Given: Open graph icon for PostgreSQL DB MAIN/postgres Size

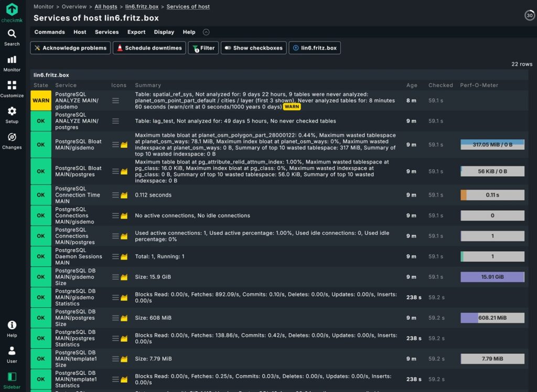Looking at the screenshot, I should [124, 318].
